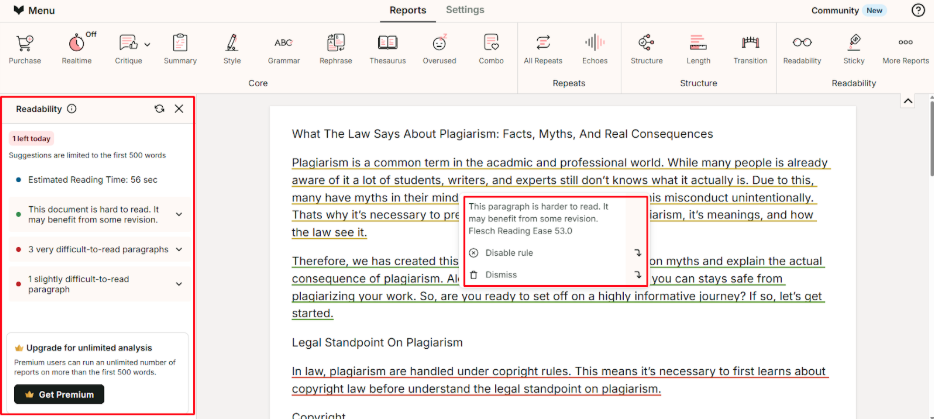Open the help question mark icon
This screenshot has width=934, height=419.
pyautogui.click(x=918, y=10)
